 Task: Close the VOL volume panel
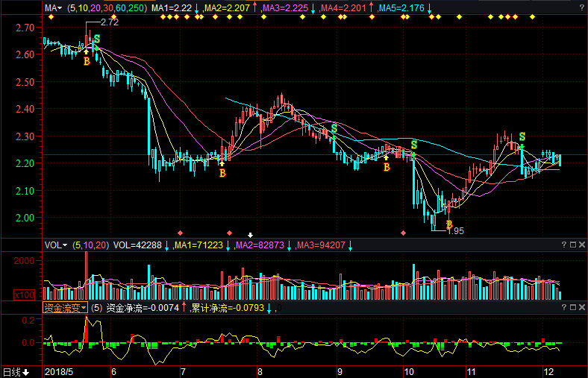coord(581,245)
